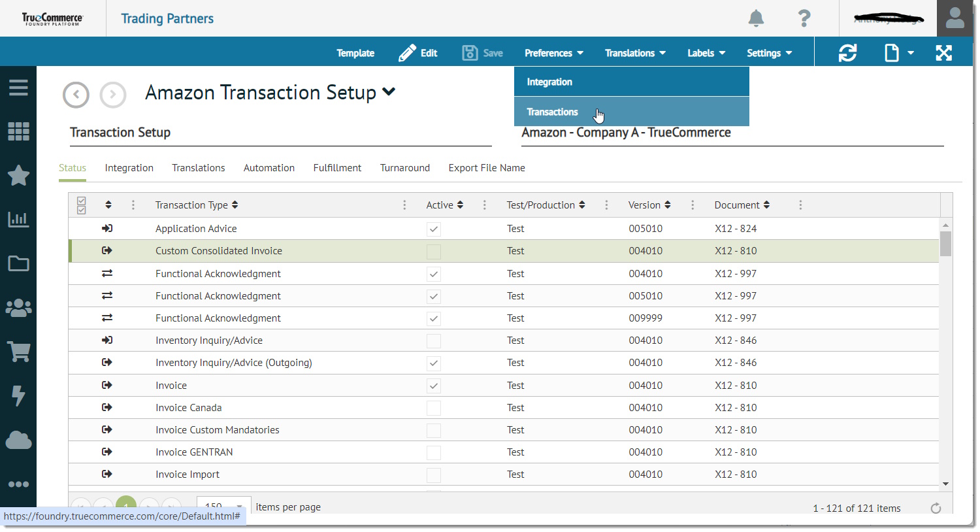Uncheck Active for the Invoice row
Screen dimensions: 980x532
click(x=433, y=385)
